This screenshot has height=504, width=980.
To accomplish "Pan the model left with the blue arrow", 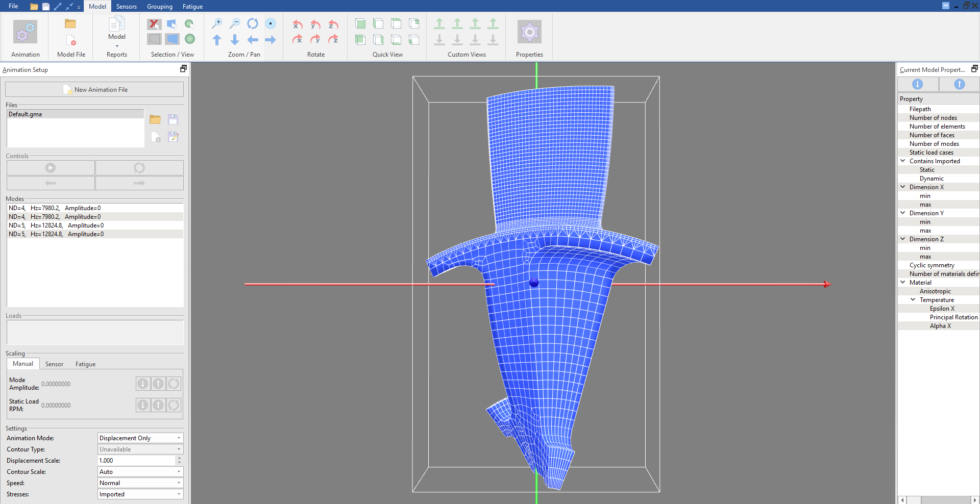I will [253, 39].
